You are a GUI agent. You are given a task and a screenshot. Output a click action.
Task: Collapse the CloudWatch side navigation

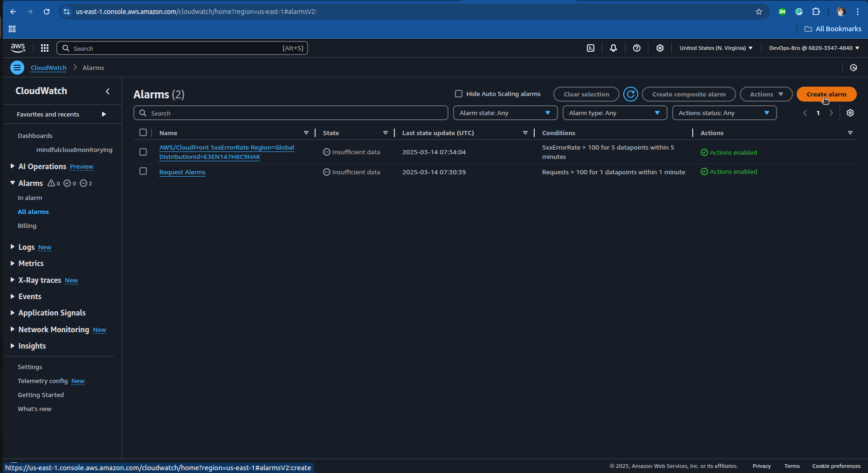pos(108,91)
